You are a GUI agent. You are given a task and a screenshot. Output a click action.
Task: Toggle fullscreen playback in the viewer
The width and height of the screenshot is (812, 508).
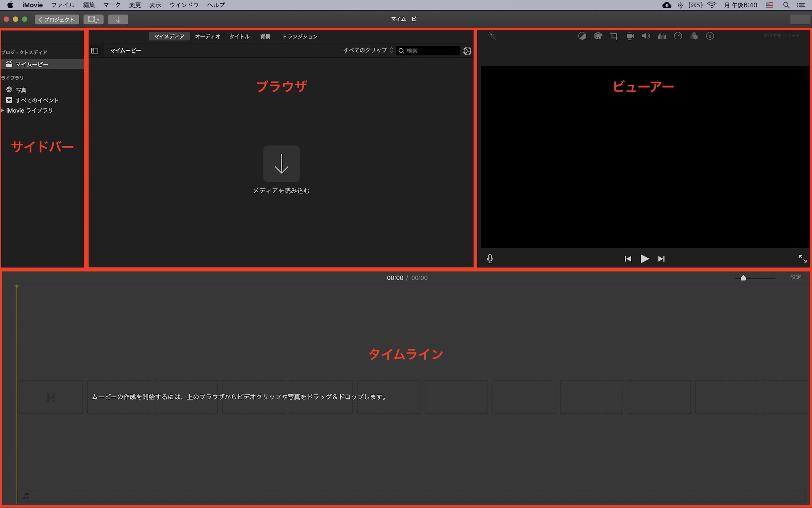(803, 259)
